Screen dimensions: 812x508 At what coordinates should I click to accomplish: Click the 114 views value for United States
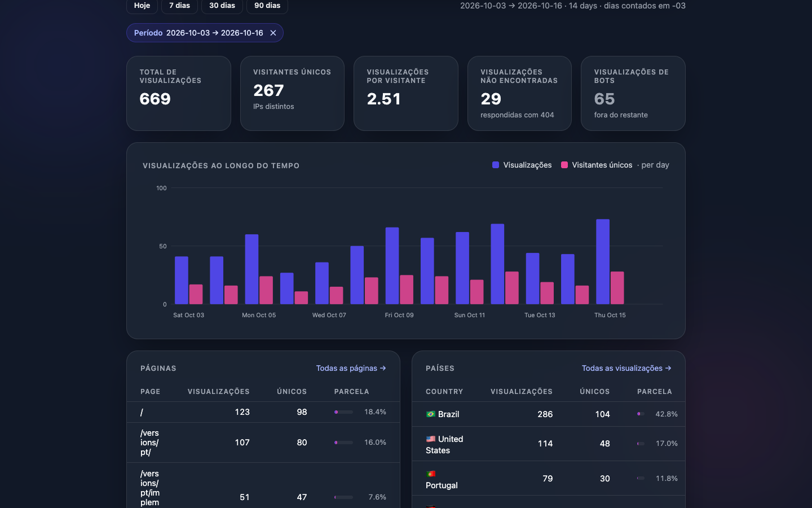545,444
